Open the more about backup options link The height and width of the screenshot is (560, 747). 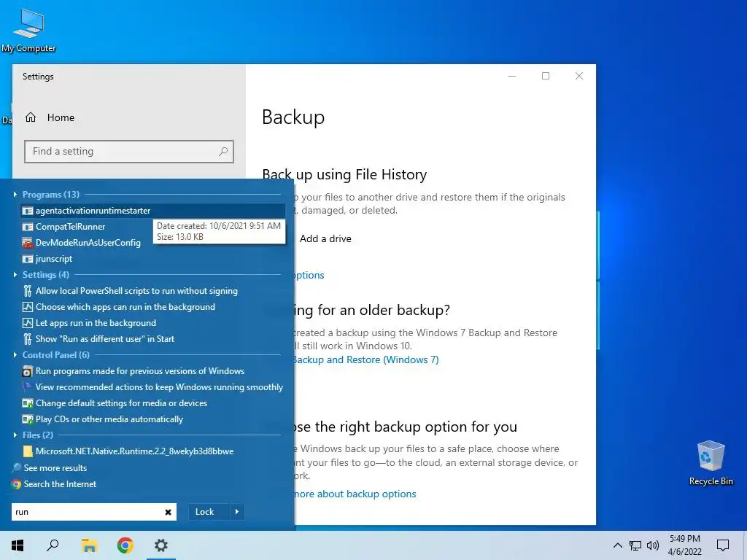(x=354, y=494)
